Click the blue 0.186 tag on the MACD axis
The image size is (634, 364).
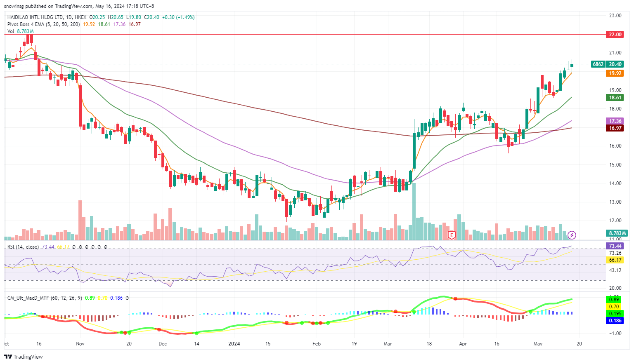click(615, 320)
